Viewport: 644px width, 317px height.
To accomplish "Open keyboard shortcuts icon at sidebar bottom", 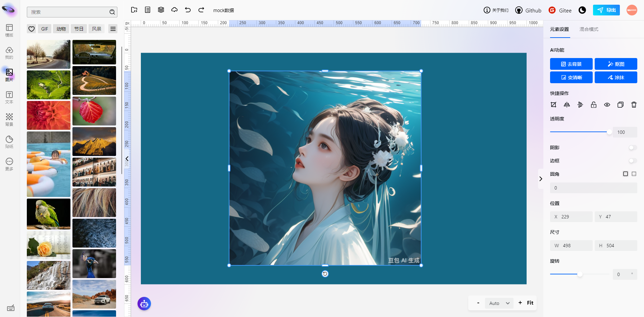I will (11, 308).
